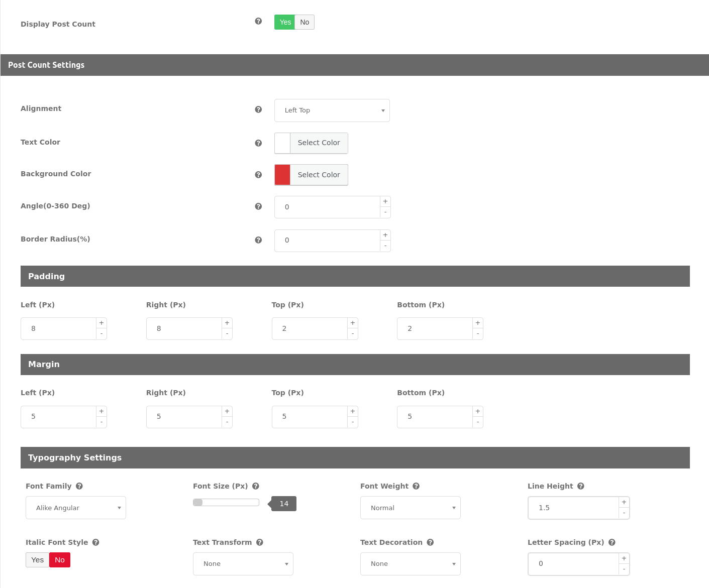Click Select Color button for Text Color
709x588 pixels.
pos(319,143)
